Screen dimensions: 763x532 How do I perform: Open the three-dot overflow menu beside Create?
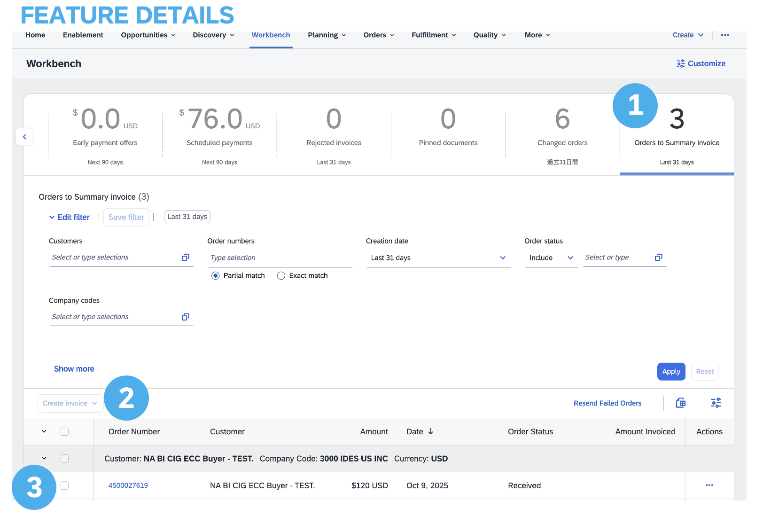point(725,35)
